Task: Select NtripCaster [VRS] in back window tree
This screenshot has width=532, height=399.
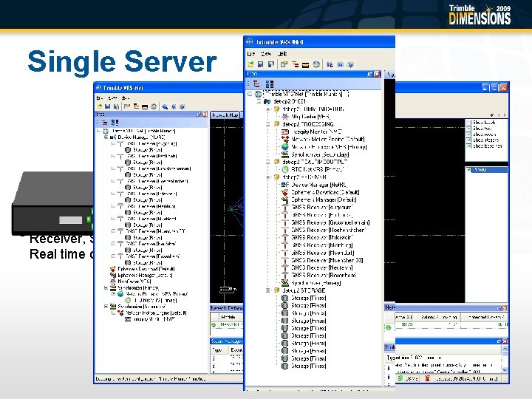Action: click(x=134, y=282)
